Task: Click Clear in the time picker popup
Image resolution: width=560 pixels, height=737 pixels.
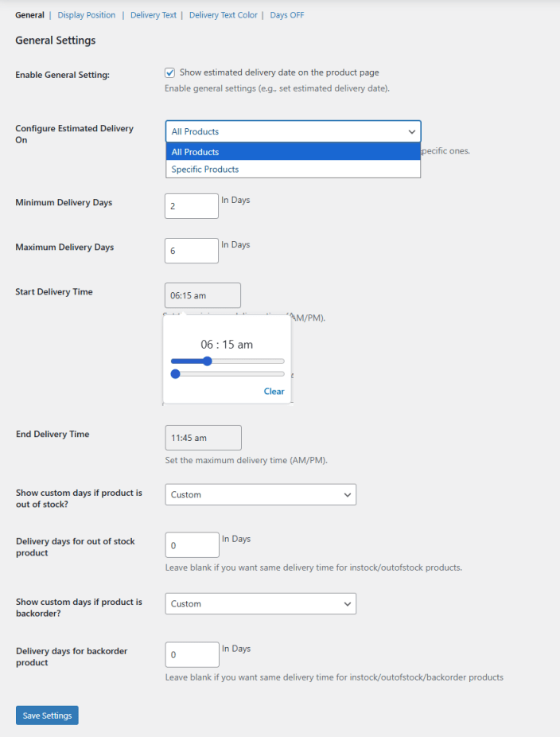Action: 274,391
